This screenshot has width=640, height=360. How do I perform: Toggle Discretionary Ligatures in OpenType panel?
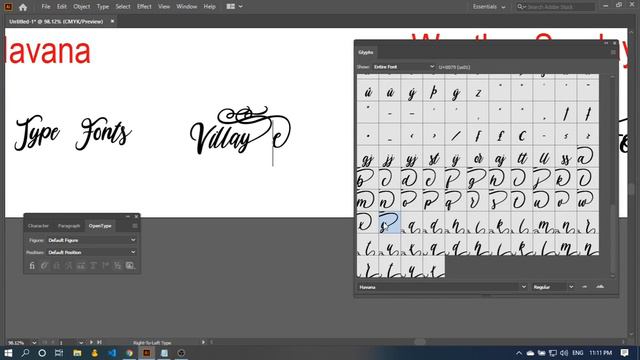[56, 266]
